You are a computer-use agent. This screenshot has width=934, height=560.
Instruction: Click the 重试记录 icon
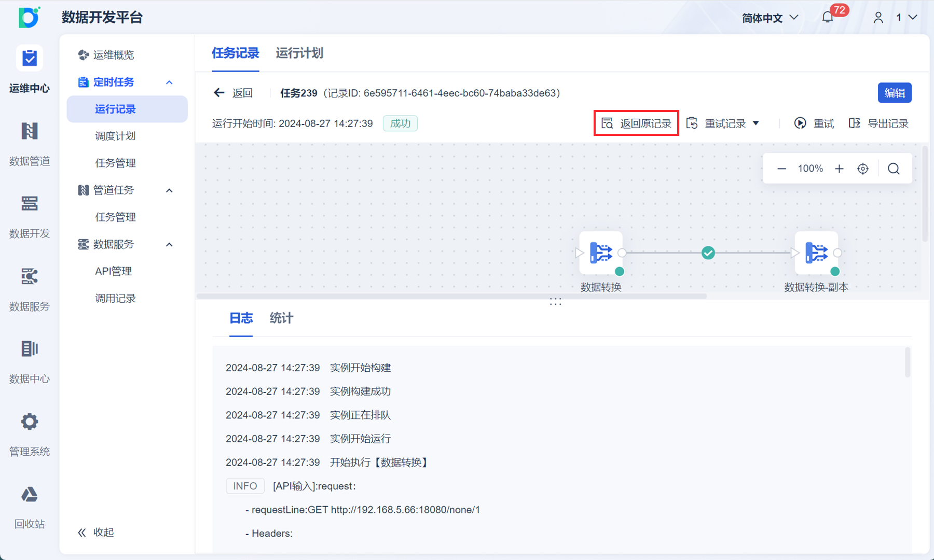692,123
